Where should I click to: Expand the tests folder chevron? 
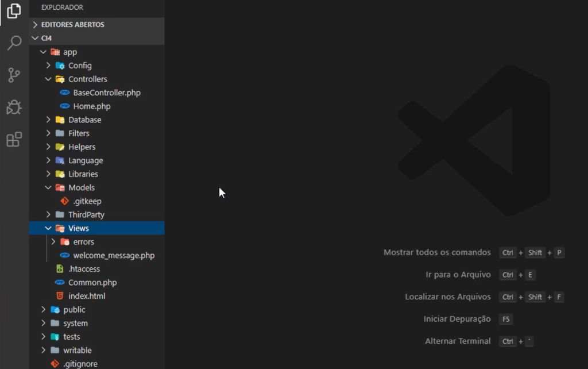click(x=44, y=336)
